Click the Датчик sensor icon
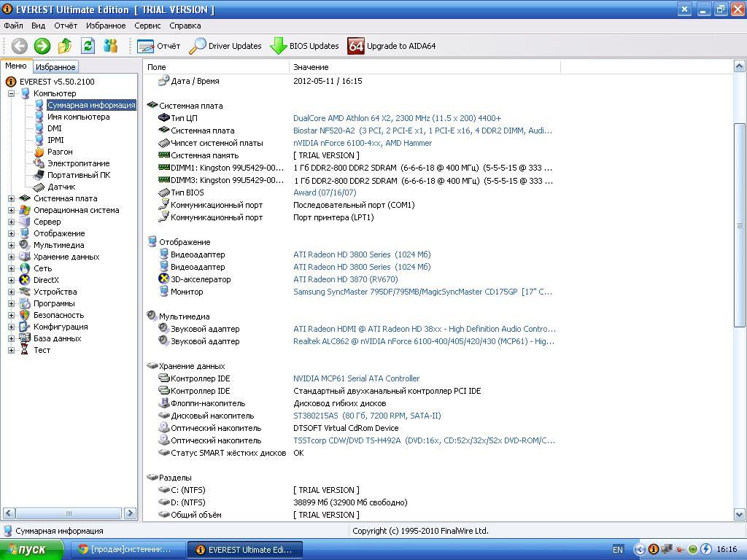 pos(39,187)
